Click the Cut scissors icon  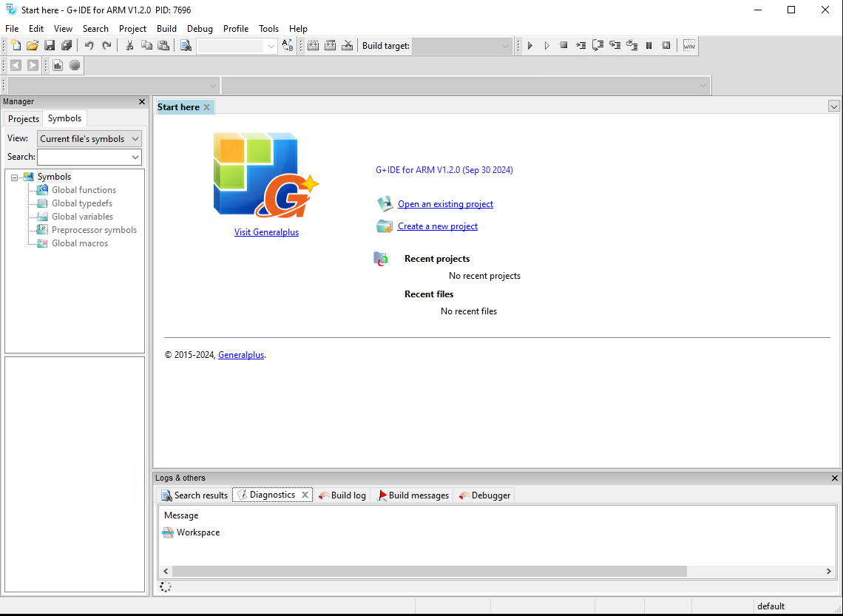(x=129, y=46)
